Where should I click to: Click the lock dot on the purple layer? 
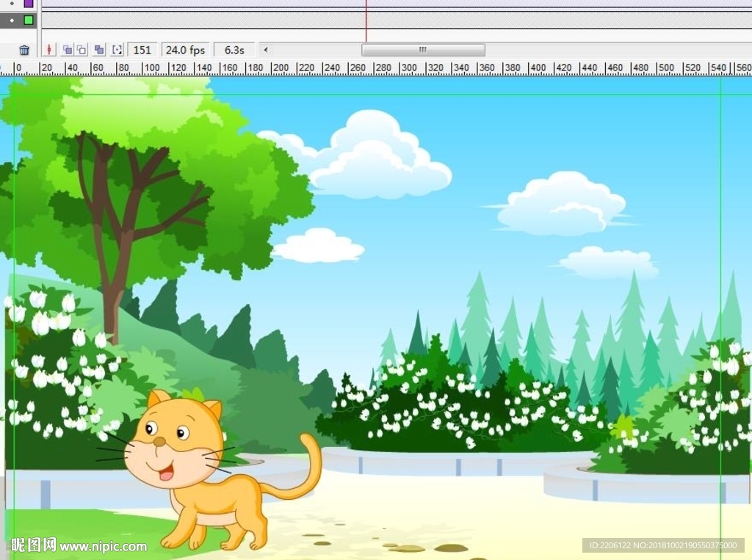[12, 4]
